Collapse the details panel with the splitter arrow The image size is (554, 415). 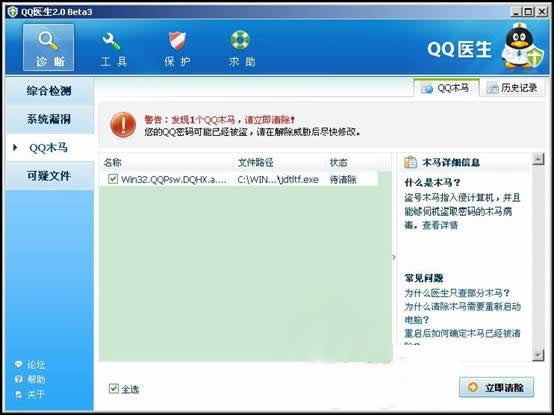394,257
